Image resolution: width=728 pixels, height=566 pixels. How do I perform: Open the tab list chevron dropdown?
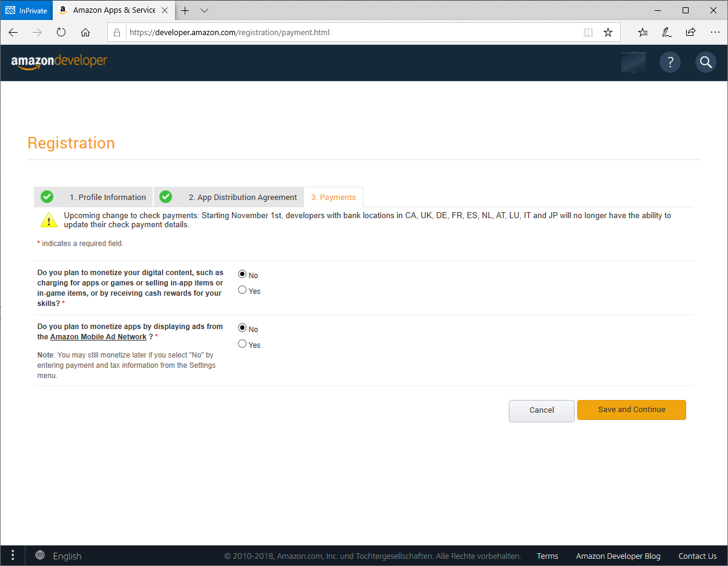pyautogui.click(x=204, y=10)
